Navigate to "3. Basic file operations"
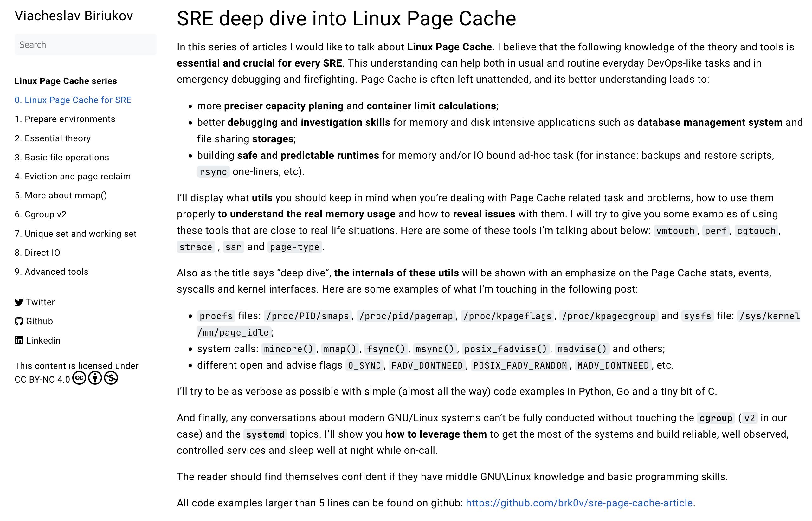The width and height of the screenshot is (812, 521). pos(62,157)
